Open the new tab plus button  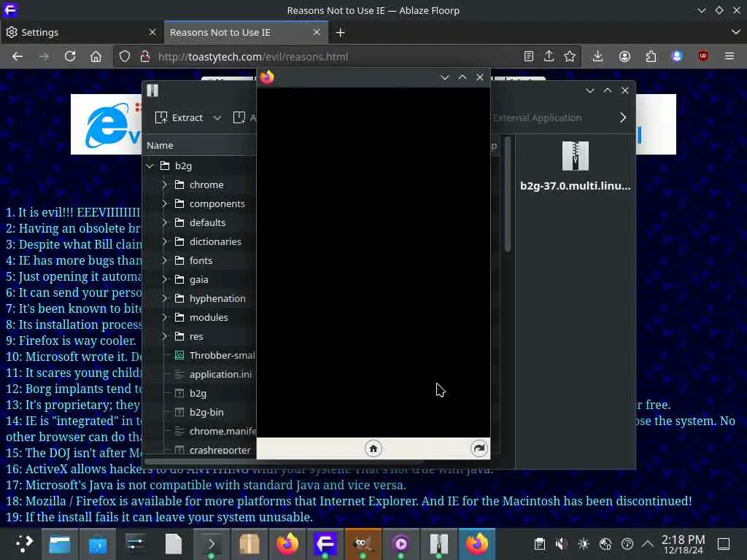340,32
